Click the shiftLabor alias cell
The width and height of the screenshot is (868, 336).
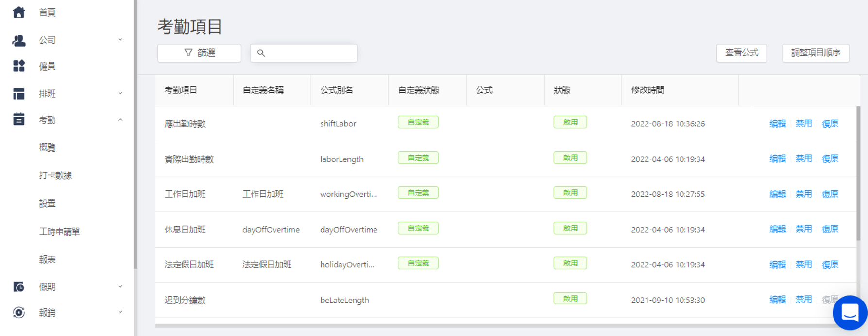point(338,124)
